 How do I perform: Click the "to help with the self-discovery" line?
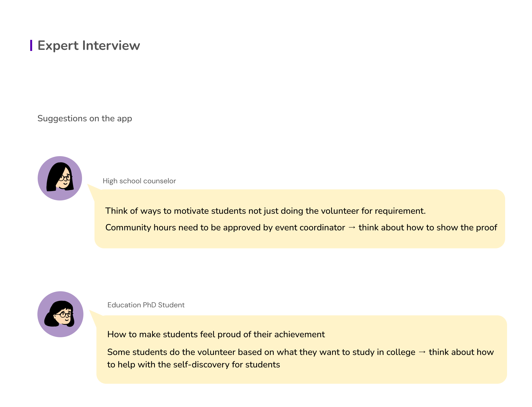coord(193,365)
